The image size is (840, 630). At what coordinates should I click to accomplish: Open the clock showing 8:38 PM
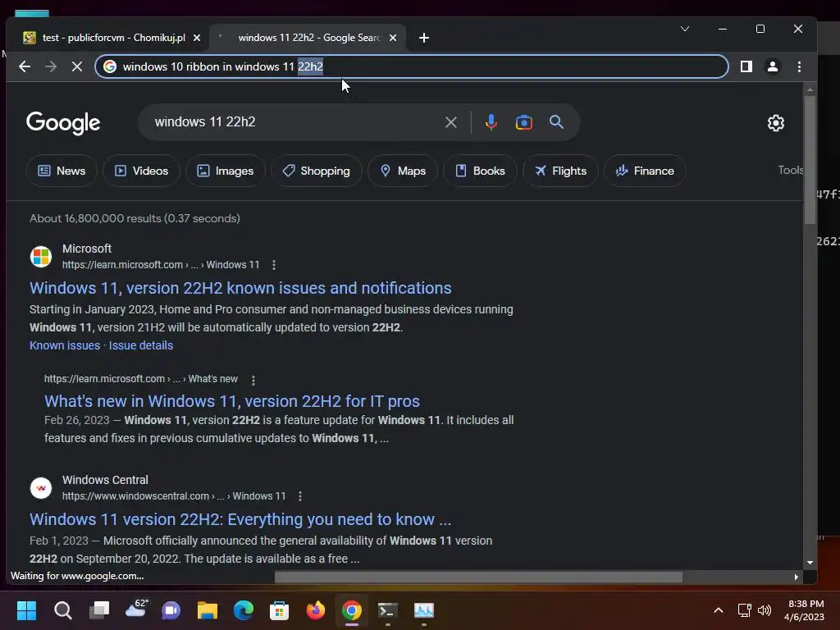point(806,610)
